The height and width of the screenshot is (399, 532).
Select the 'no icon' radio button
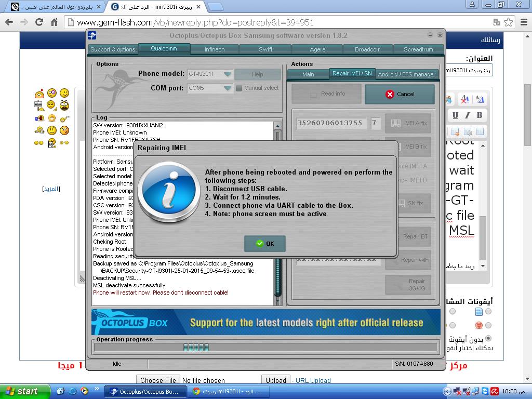point(488,338)
